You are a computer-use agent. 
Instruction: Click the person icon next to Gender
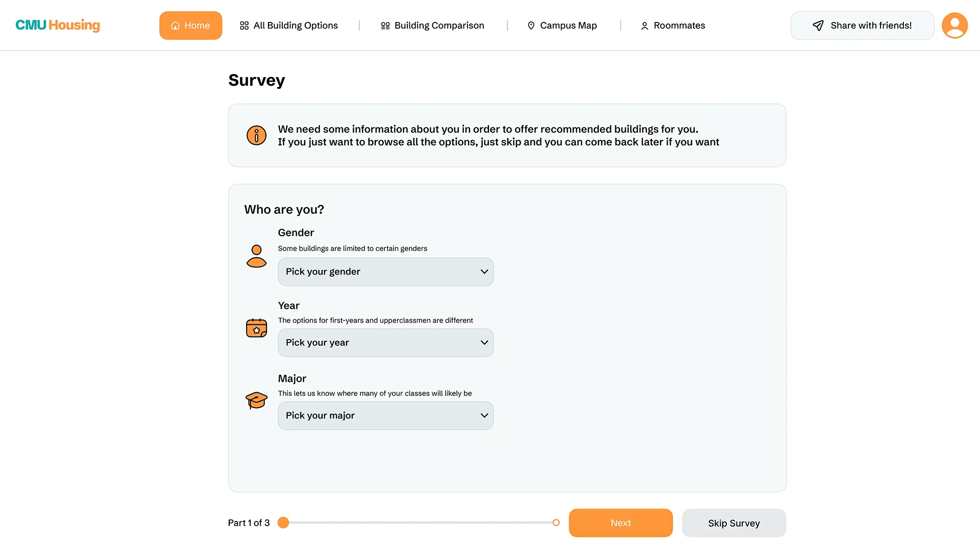(x=256, y=256)
